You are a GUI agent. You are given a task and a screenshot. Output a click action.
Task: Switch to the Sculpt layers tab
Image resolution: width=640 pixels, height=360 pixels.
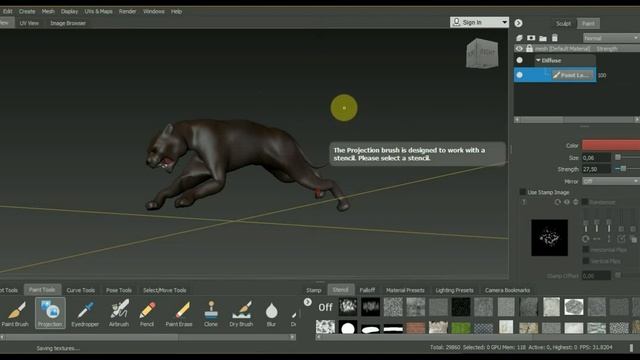point(563,24)
